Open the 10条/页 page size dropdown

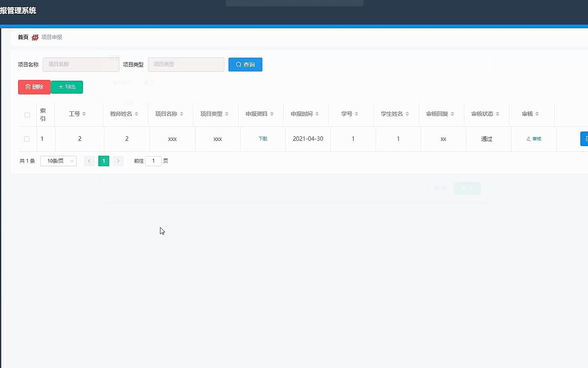pos(58,161)
